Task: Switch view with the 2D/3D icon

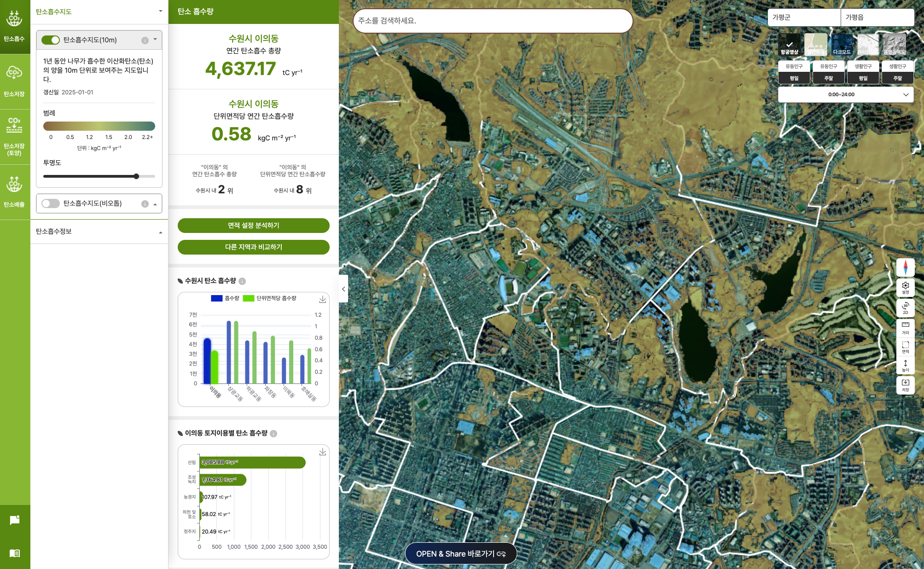Action: [x=905, y=308]
